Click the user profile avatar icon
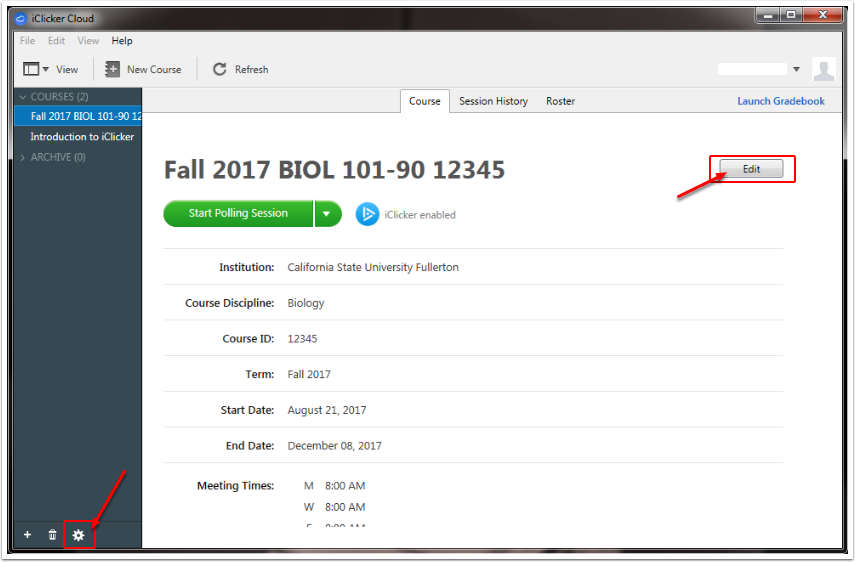 pyautogui.click(x=823, y=69)
